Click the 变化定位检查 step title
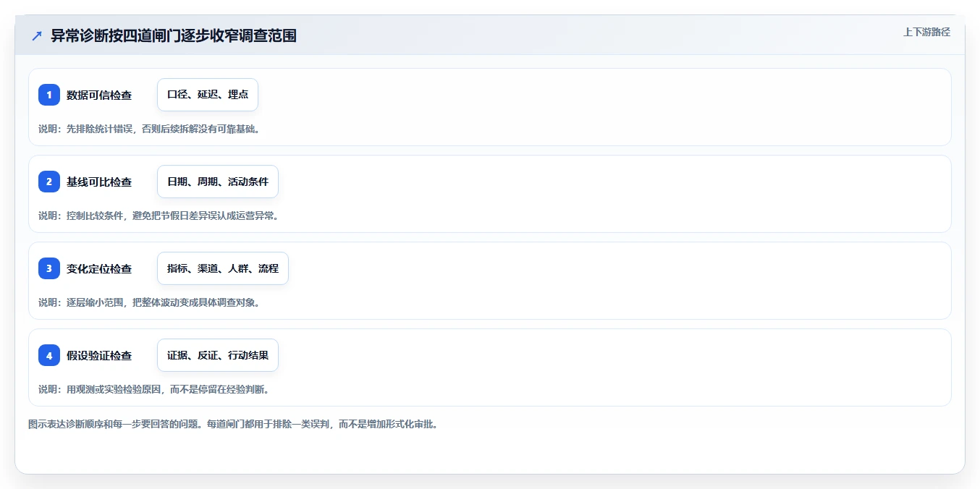980x489 pixels. pyautogui.click(x=99, y=268)
